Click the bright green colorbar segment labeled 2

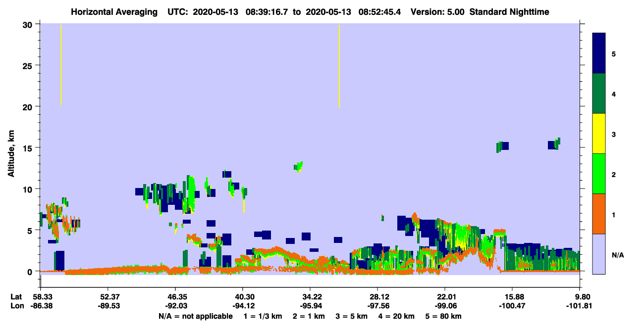(x=599, y=174)
